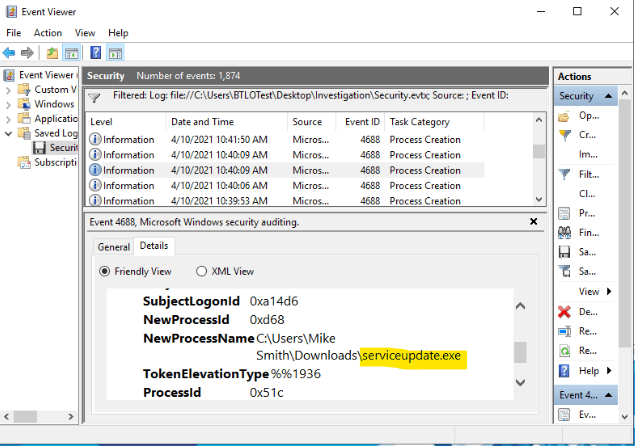Screen dimensions: 635x446
Task: Click the blue Help toolbar icon
Action: (96, 53)
